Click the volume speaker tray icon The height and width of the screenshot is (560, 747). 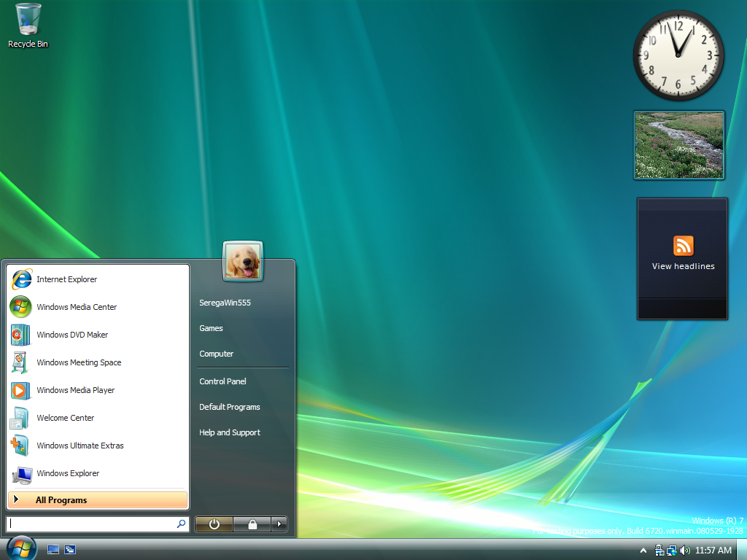click(684, 551)
